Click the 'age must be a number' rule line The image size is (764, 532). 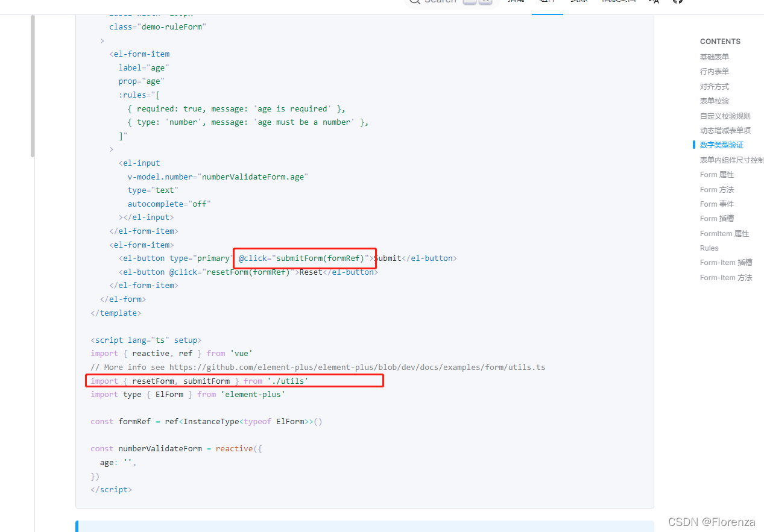tap(248, 122)
